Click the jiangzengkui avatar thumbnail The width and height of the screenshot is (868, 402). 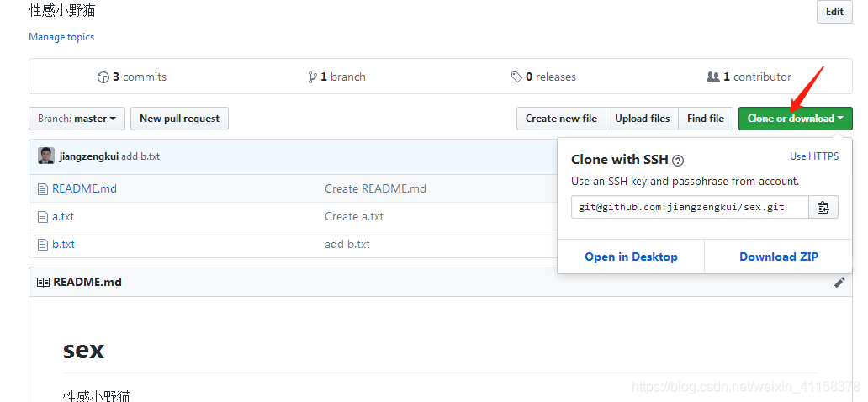coord(46,156)
